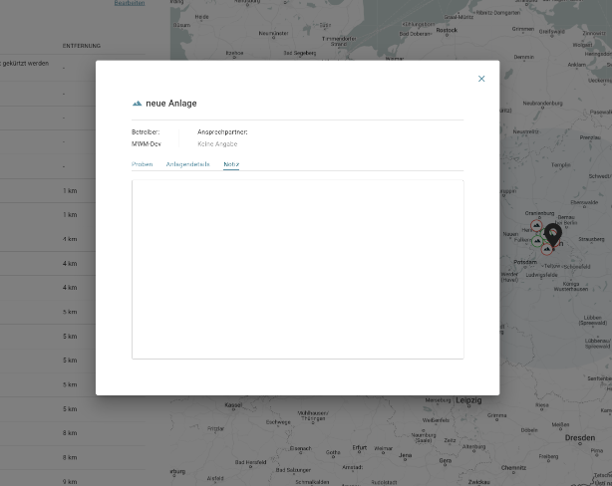Click the Rostock label on the map
This screenshot has width=612, height=486.
pos(447,30)
